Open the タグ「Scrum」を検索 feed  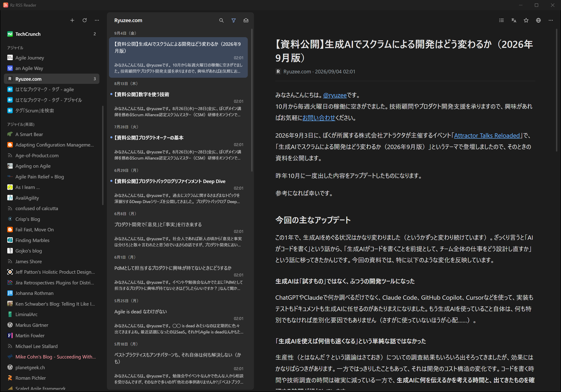coord(52,110)
